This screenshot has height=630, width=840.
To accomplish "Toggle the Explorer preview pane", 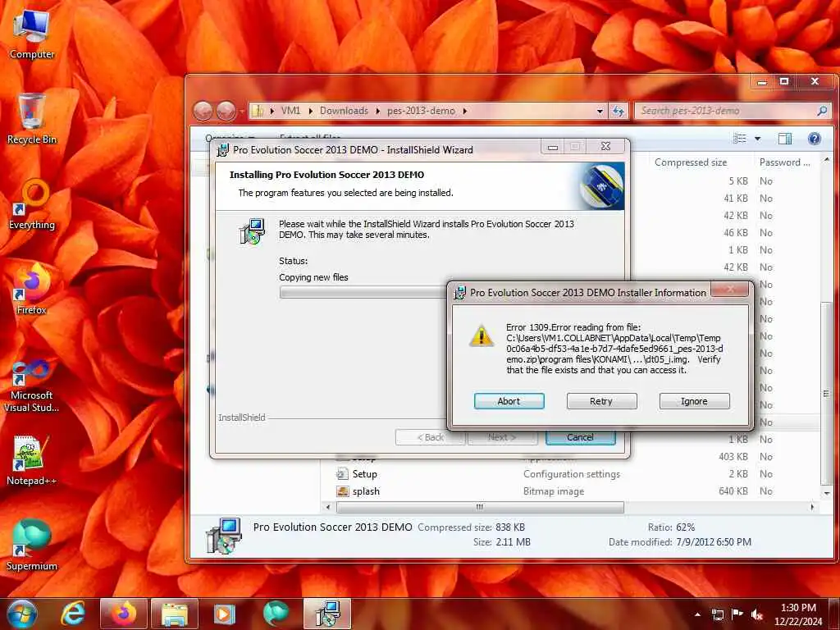I will (x=785, y=139).
